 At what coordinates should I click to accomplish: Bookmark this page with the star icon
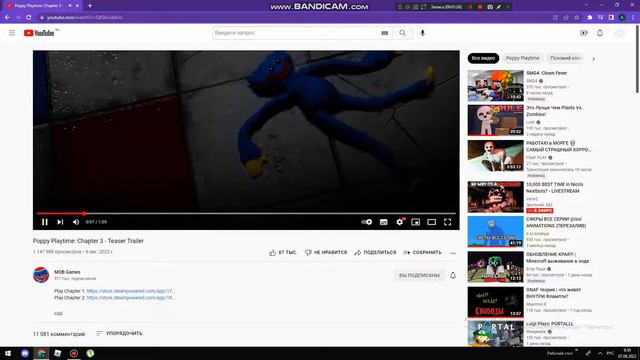tap(577, 18)
